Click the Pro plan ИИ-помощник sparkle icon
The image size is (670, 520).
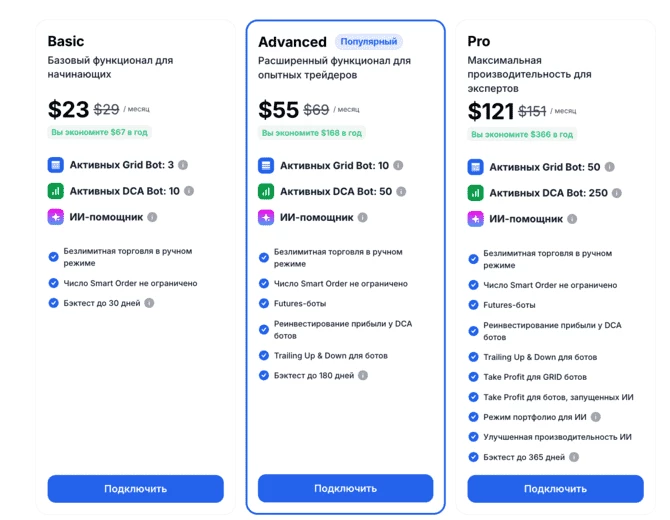tap(475, 219)
